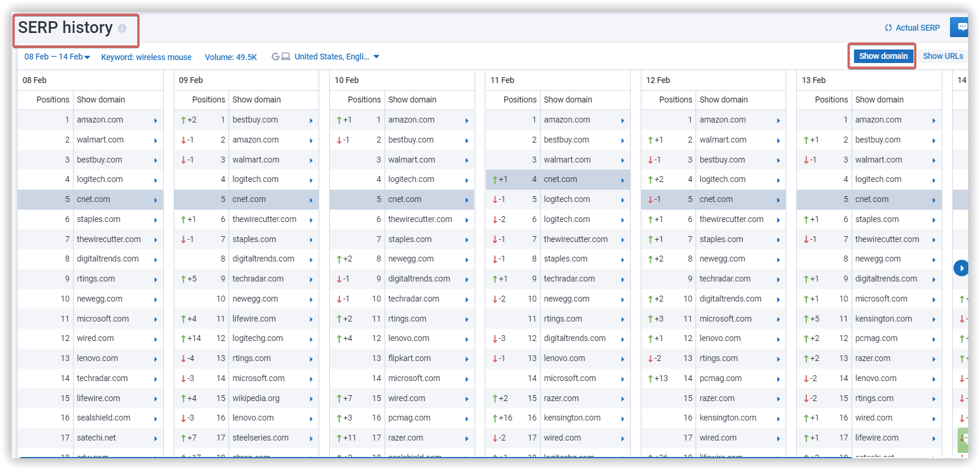Open the SERP history info icon
Screen dimensions: 980x470
(x=122, y=28)
